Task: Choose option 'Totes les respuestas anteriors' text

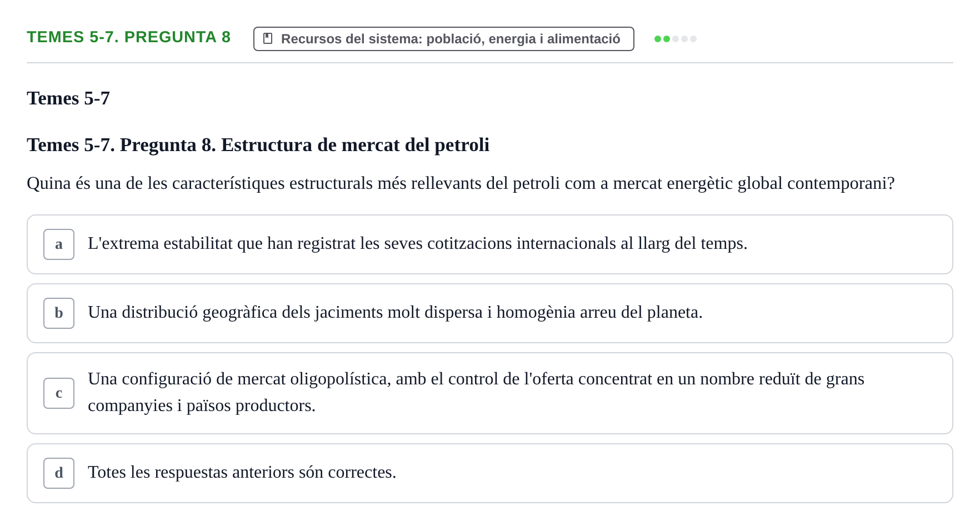Action: (242, 472)
